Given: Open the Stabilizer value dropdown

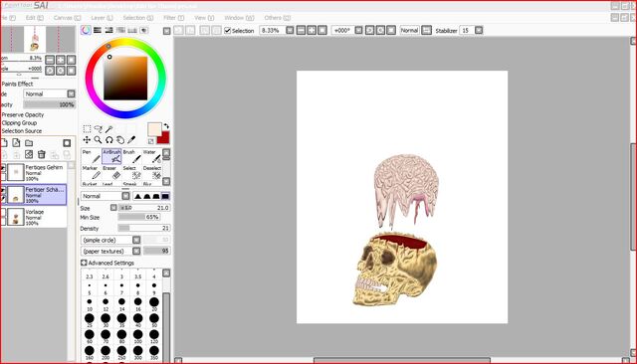Looking at the screenshot, I should (x=479, y=31).
